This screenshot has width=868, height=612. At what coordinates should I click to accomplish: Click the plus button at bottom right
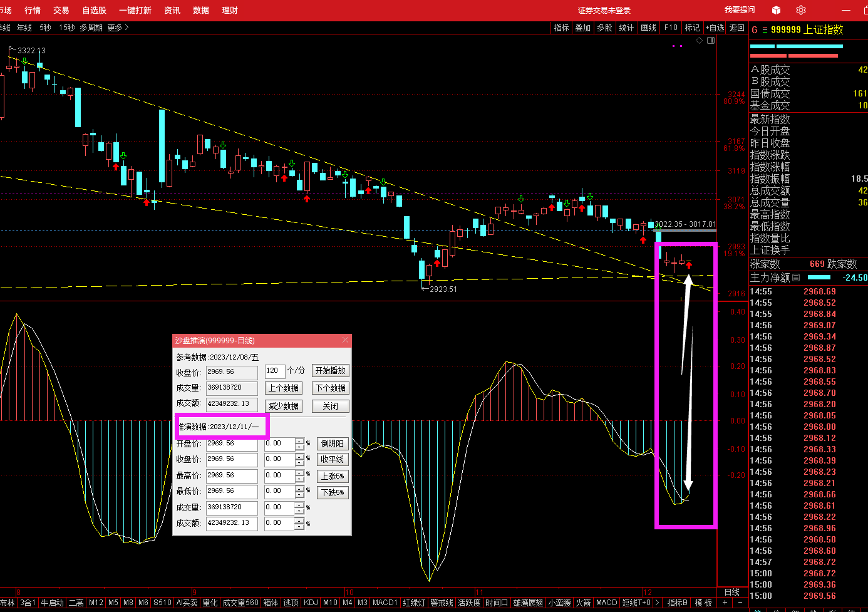(725, 603)
